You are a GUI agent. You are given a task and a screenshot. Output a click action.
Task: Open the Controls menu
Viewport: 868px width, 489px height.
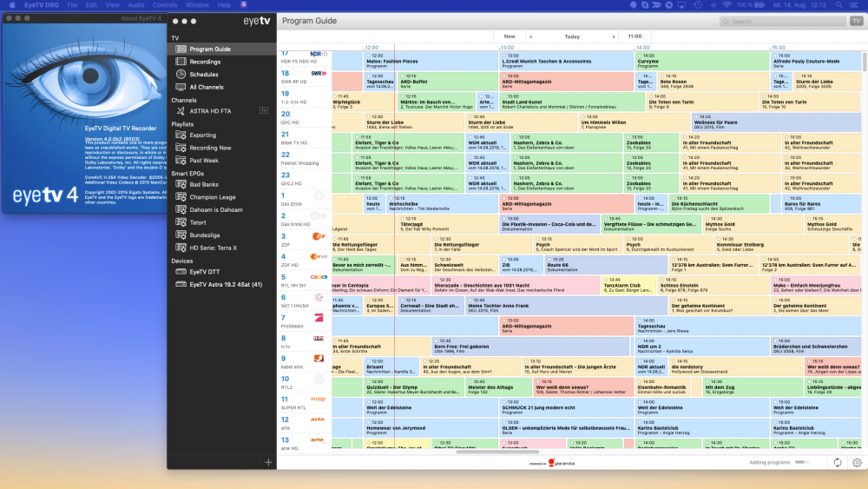point(165,5)
